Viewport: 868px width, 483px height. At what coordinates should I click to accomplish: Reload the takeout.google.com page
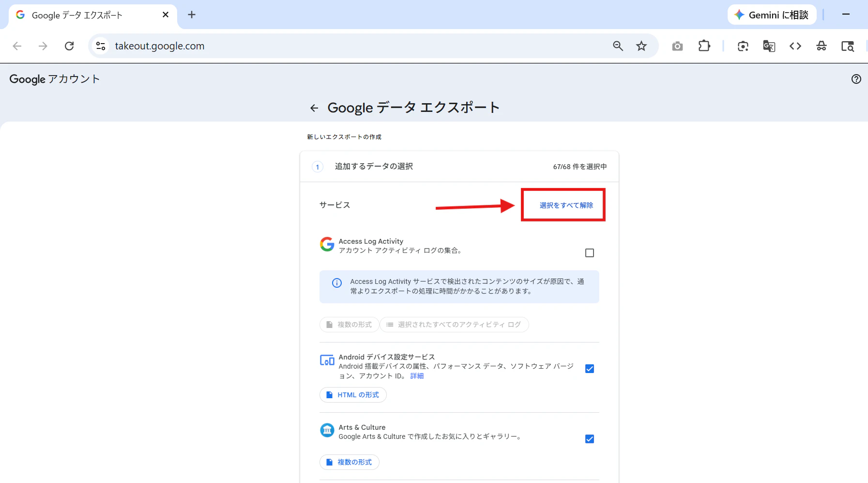pos(69,46)
